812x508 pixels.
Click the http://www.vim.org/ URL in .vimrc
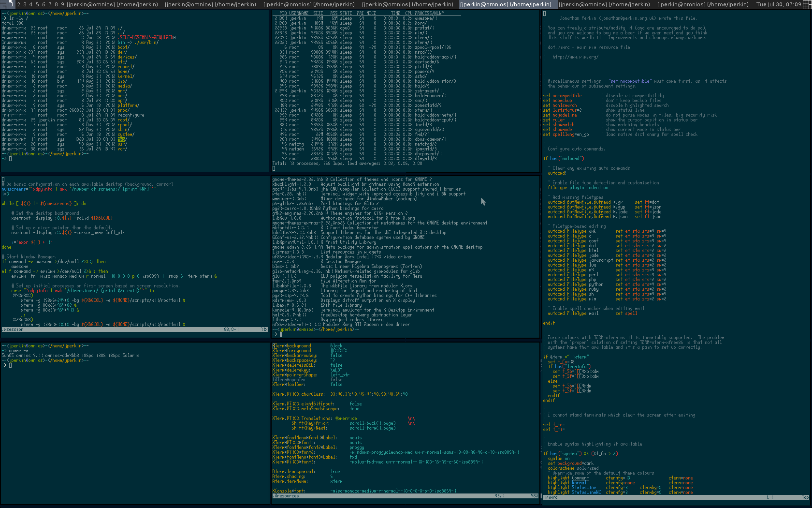pyautogui.click(x=575, y=57)
